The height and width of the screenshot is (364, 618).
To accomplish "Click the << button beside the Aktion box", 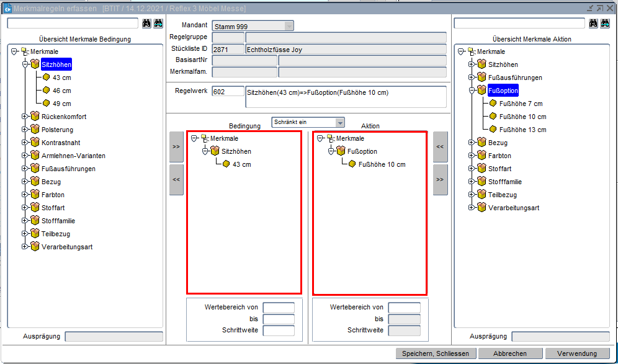I will pos(440,146).
